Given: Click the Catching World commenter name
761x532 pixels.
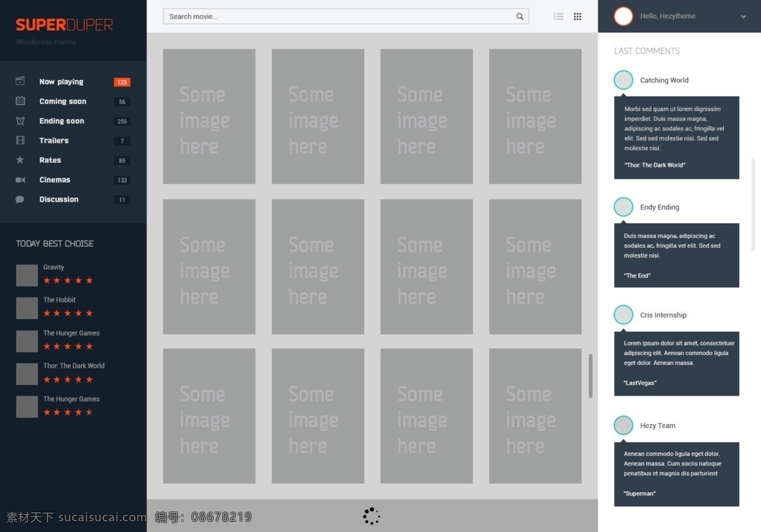Looking at the screenshot, I should click(x=664, y=81).
